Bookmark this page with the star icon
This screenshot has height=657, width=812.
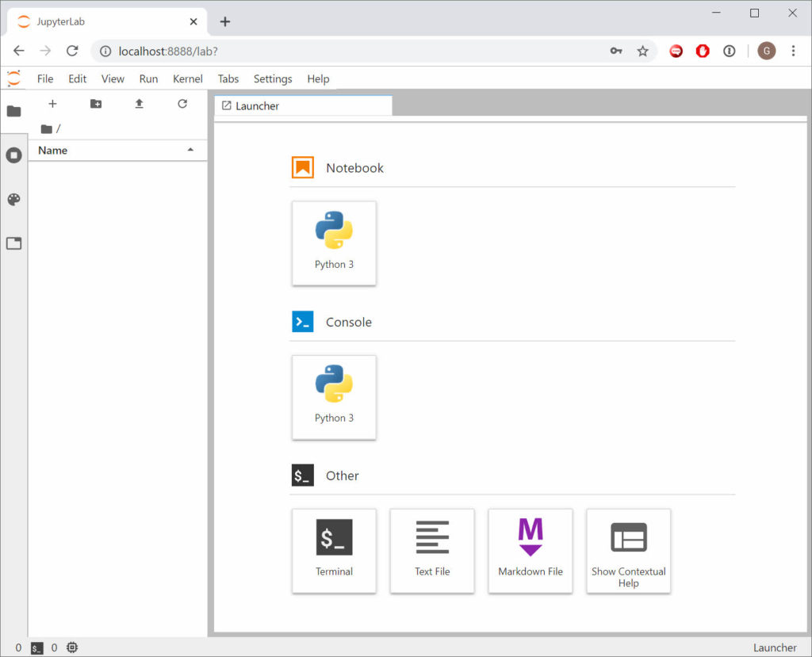[642, 51]
